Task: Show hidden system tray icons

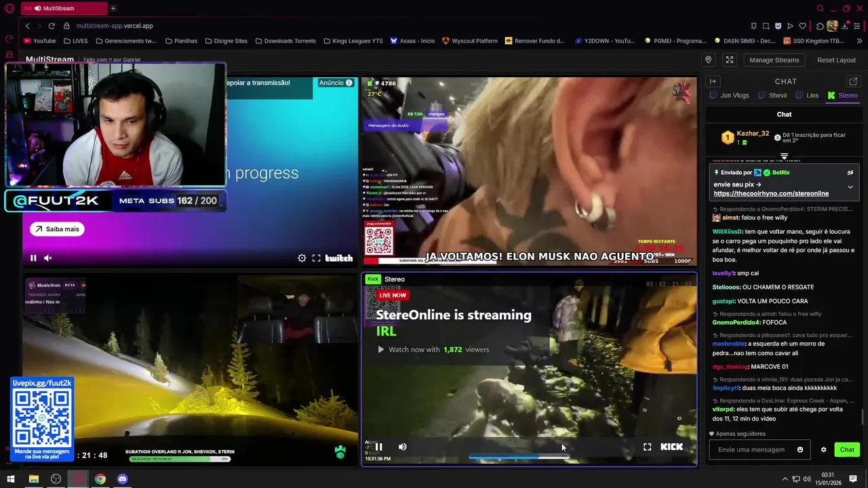Action: [x=785, y=479]
